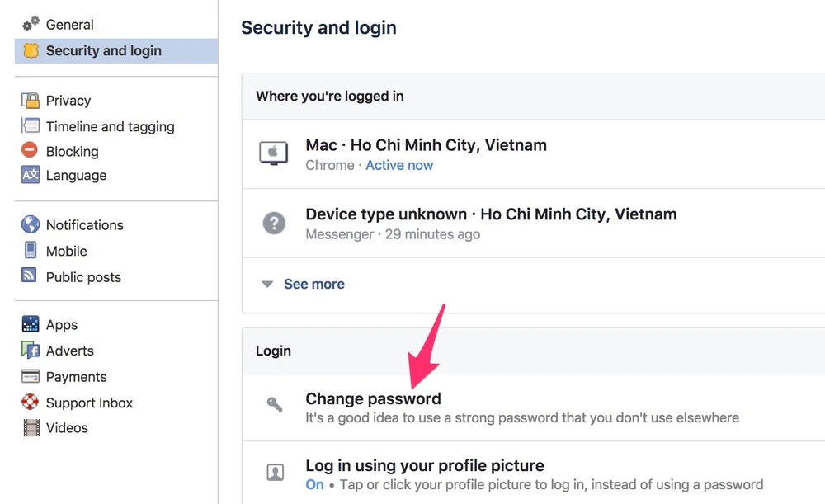The height and width of the screenshot is (504, 825).
Task: Click the key icon beside Change password
Action: point(275,404)
